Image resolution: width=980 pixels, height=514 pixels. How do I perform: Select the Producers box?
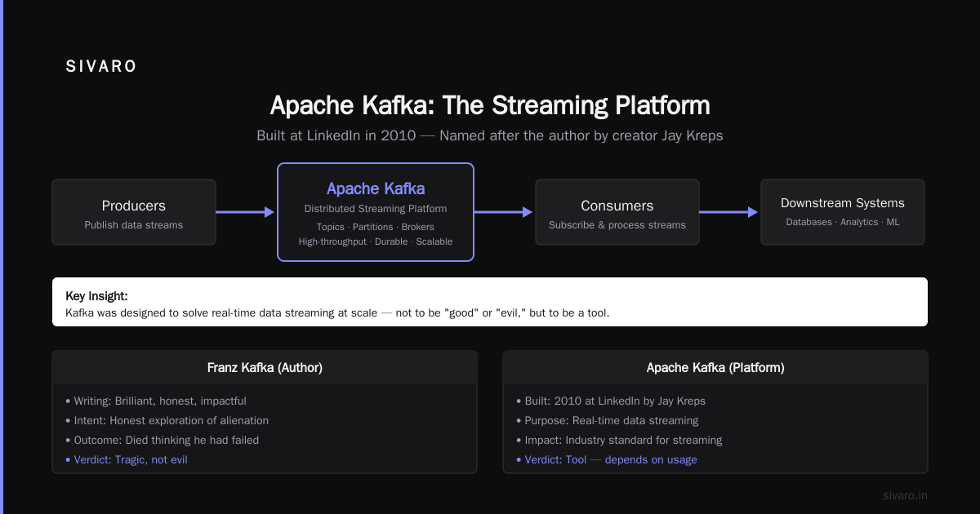[x=134, y=212]
